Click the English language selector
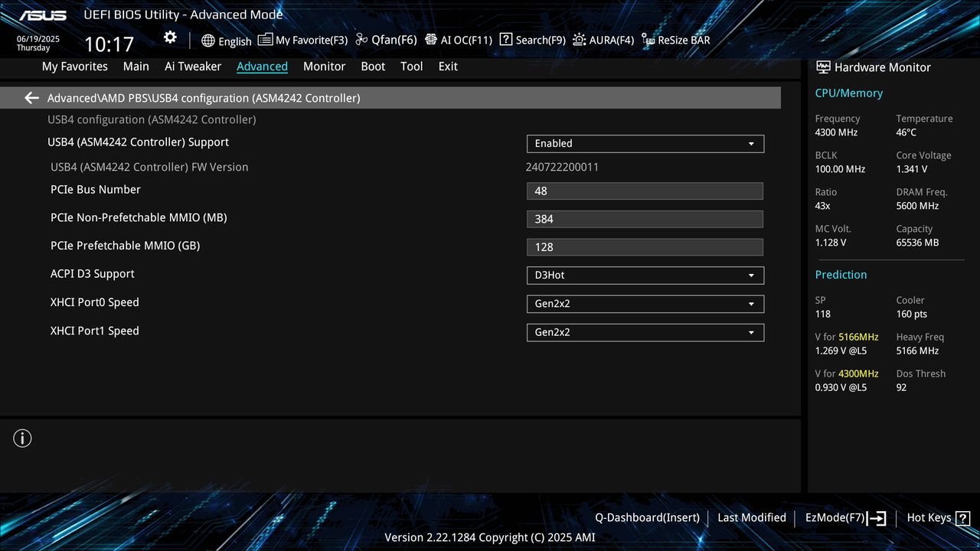Viewport: 980px width, 551px height. tap(227, 41)
